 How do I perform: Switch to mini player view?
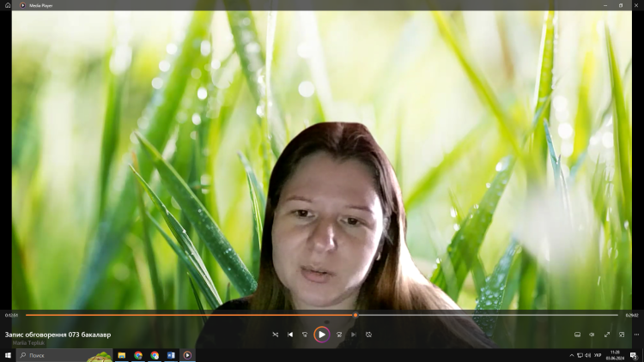(622, 335)
